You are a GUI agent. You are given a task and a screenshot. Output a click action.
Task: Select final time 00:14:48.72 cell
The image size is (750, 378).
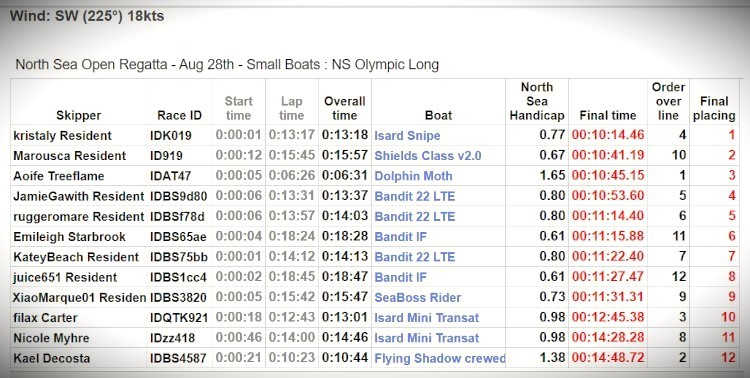click(x=608, y=358)
